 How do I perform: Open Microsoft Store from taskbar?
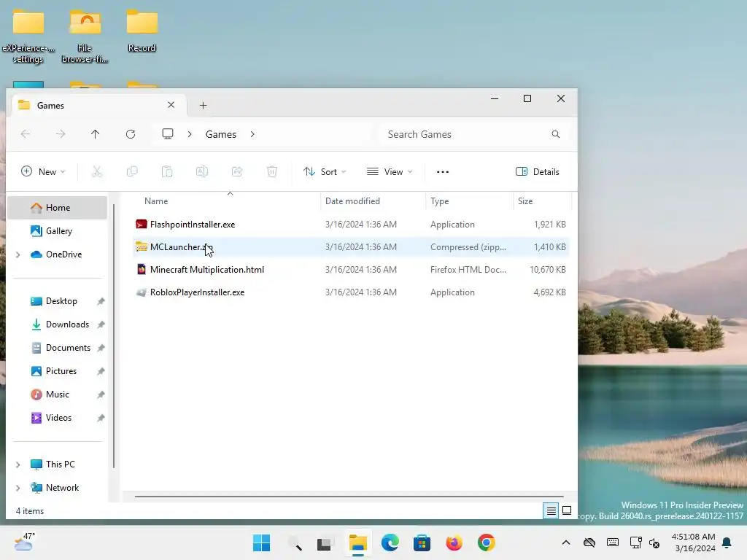click(x=422, y=542)
